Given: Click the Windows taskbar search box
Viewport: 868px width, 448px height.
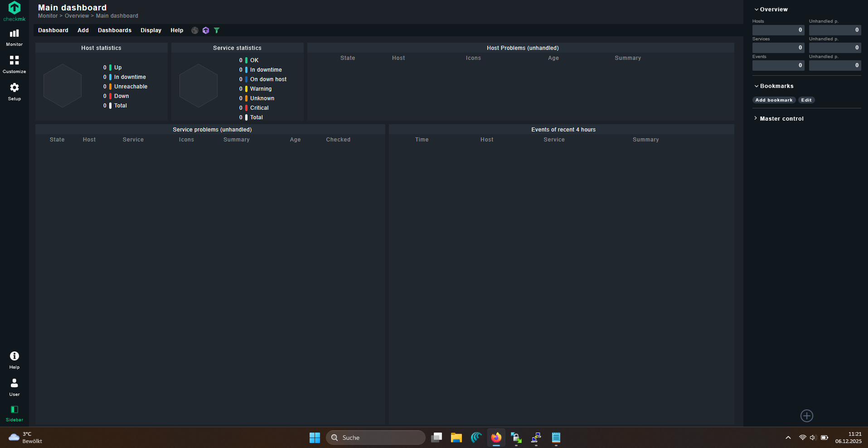Looking at the screenshot, I should [x=376, y=438].
